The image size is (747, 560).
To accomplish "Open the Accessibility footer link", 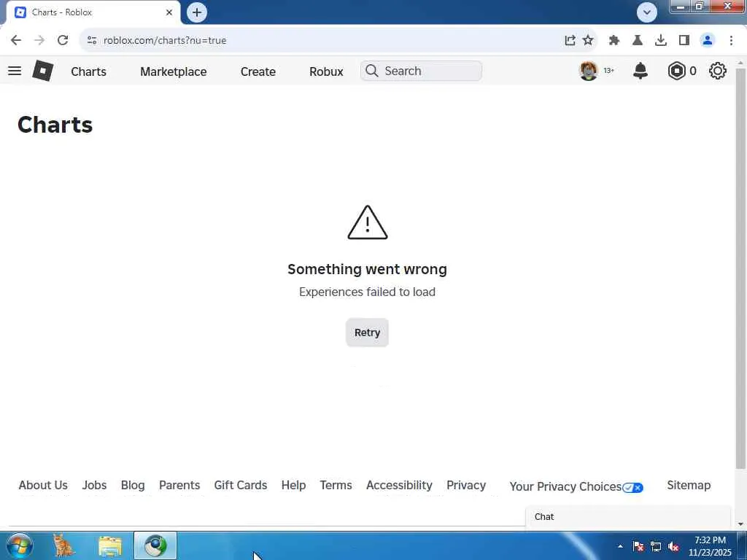I will [x=399, y=485].
